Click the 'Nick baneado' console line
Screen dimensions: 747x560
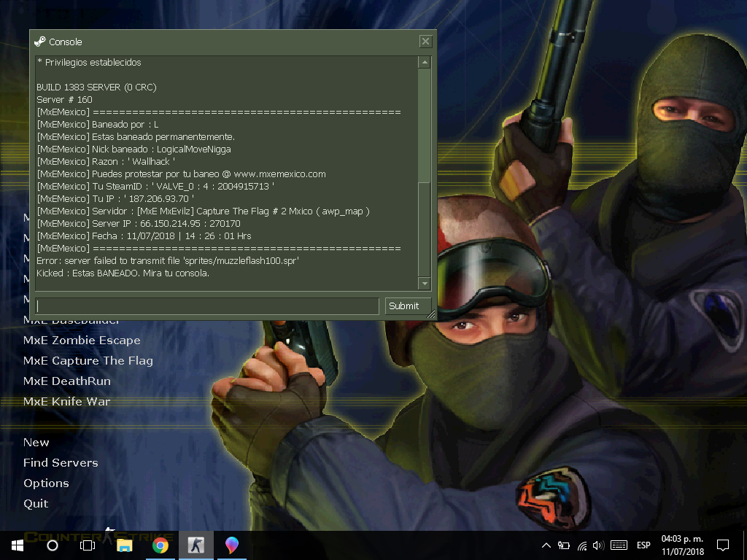point(134,149)
